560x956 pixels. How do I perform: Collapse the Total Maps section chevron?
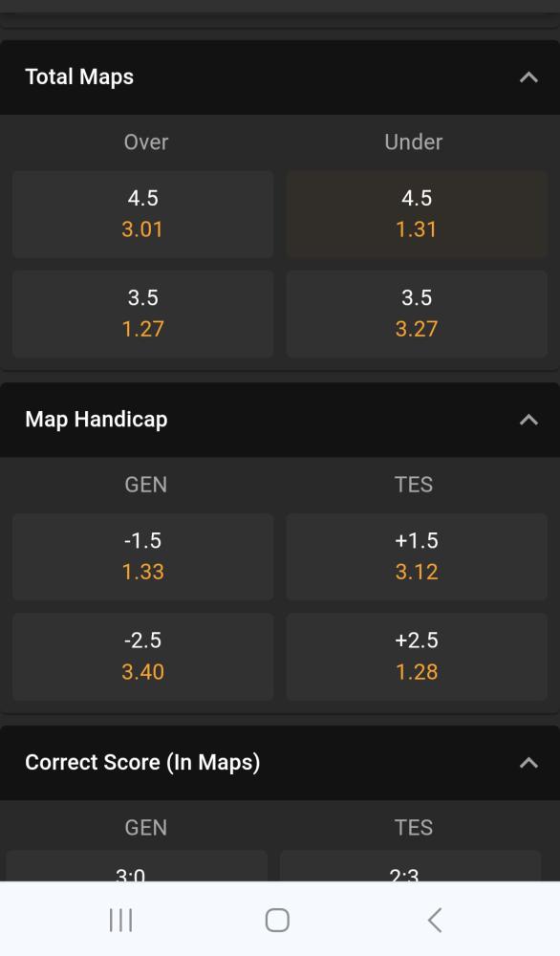pyautogui.click(x=528, y=77)
